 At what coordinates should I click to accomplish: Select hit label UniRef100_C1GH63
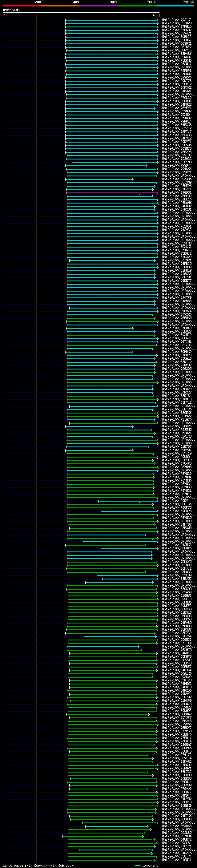(177, 596)
